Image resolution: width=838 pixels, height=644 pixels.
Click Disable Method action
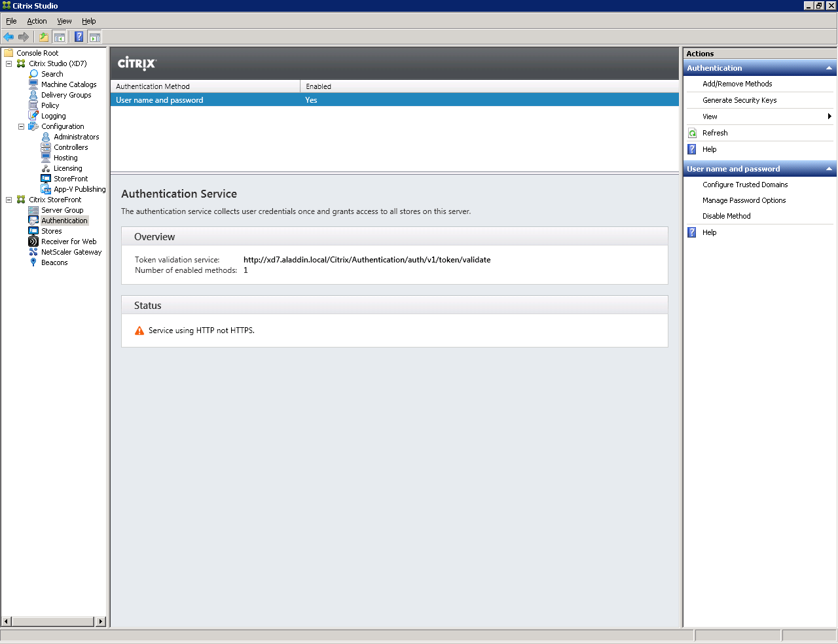click(x=726, y=216)
